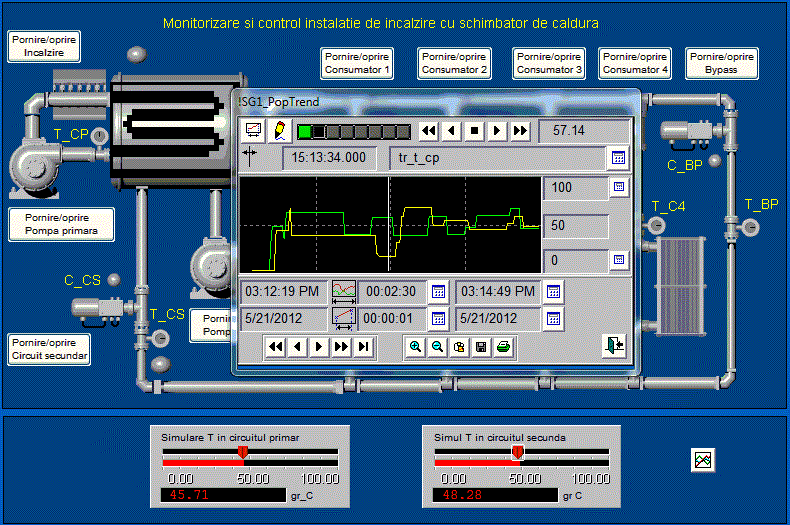Jump to end with bottom skip-to-last button
This screenshot has width=790, height=525.
pyautogui.click(x=364, y=347)
